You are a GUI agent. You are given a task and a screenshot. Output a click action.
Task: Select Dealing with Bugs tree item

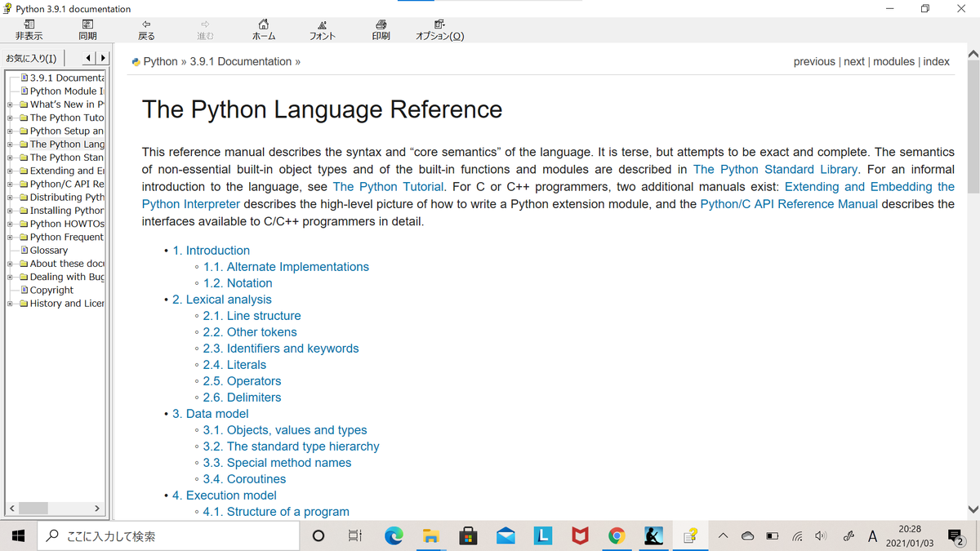pyautogui.click(x=67, y=277)
